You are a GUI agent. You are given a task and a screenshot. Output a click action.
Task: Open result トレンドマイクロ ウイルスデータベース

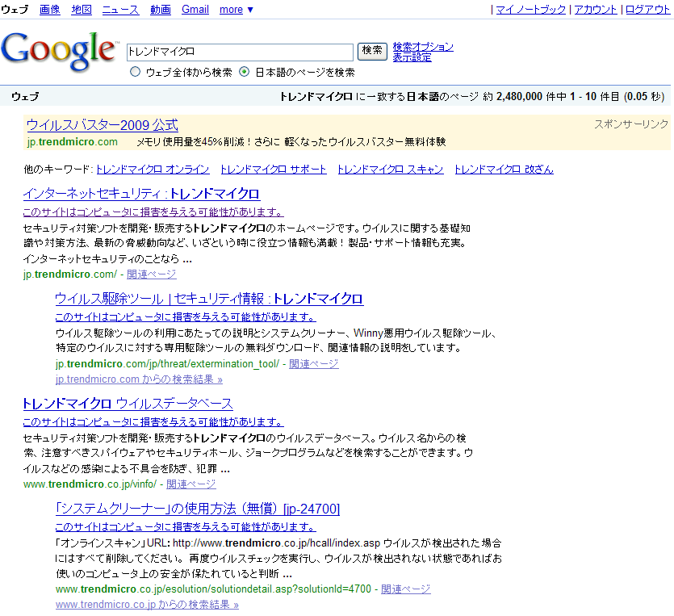[x=128, y=404]
